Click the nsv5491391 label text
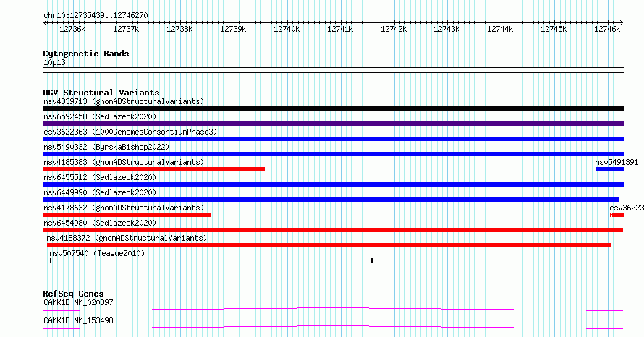The width and height of the screenshot is (644, 337). (617, 162)
